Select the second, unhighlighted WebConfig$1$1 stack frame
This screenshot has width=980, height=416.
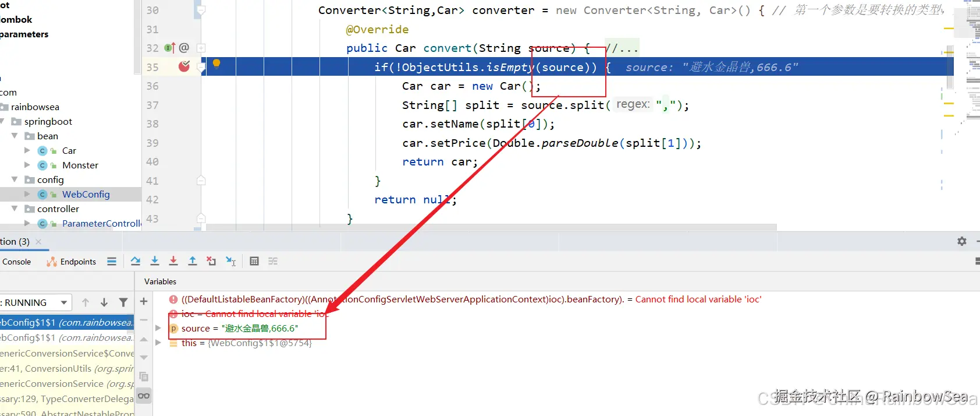(x=67, y=337)
